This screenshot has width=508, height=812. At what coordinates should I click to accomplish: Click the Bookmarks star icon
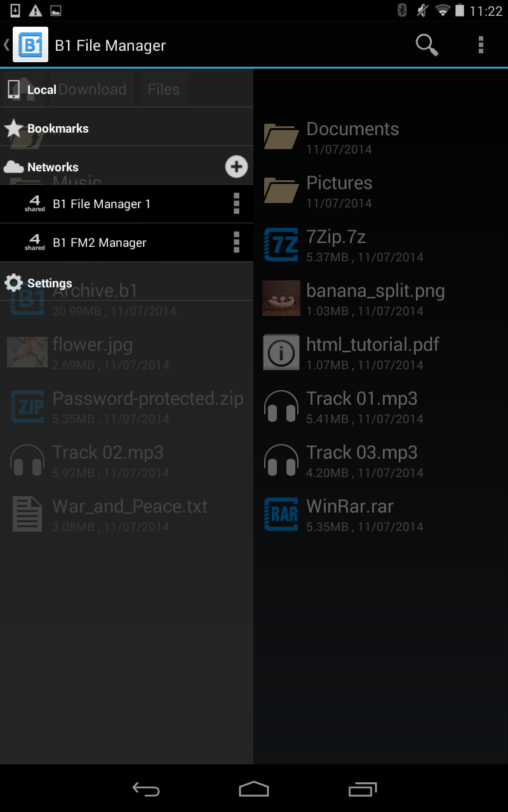[13, 129]
